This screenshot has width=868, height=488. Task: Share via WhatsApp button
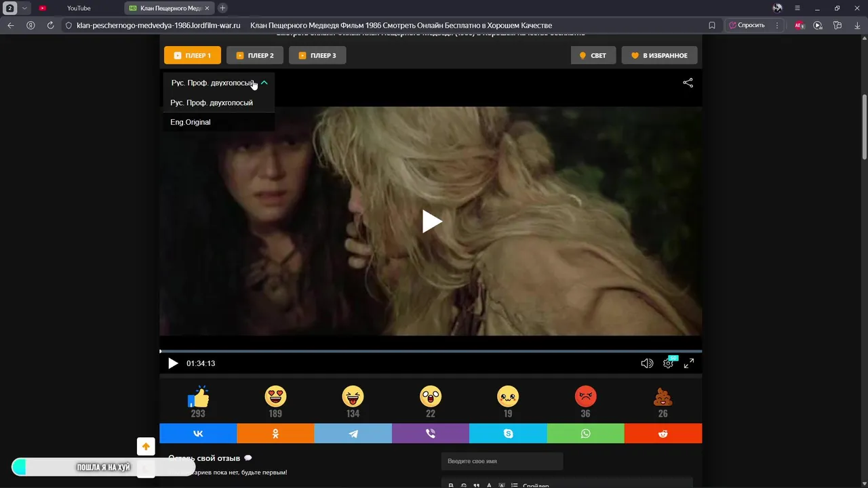585,434
